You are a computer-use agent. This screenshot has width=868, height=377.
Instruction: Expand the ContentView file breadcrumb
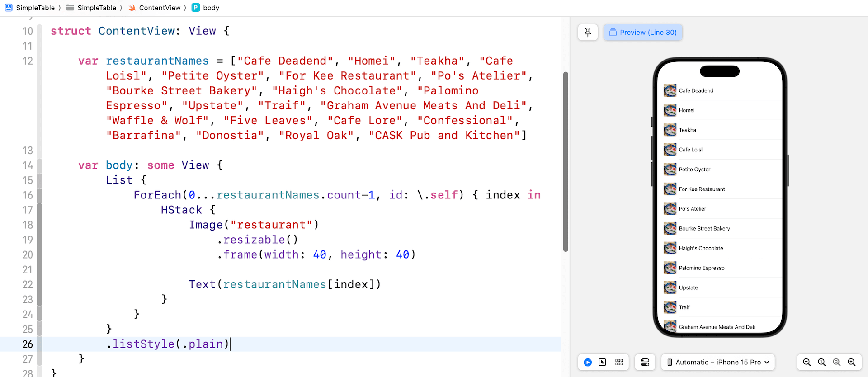(x=154, y=8)
